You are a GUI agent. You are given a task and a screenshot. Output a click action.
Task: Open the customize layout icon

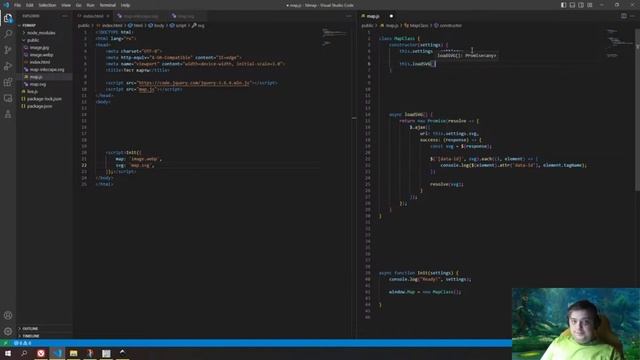click(590, 5)
